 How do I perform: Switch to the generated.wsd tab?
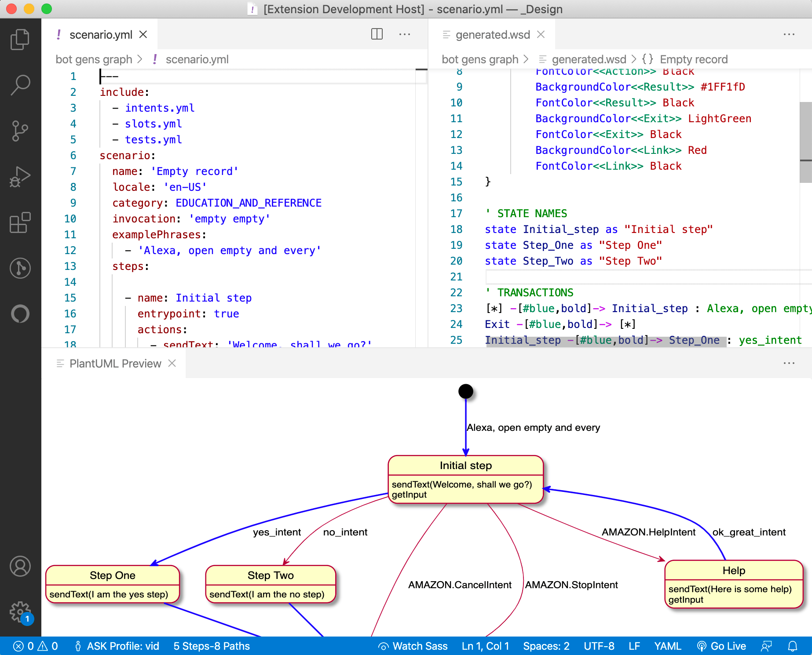(x=493, y=34)
